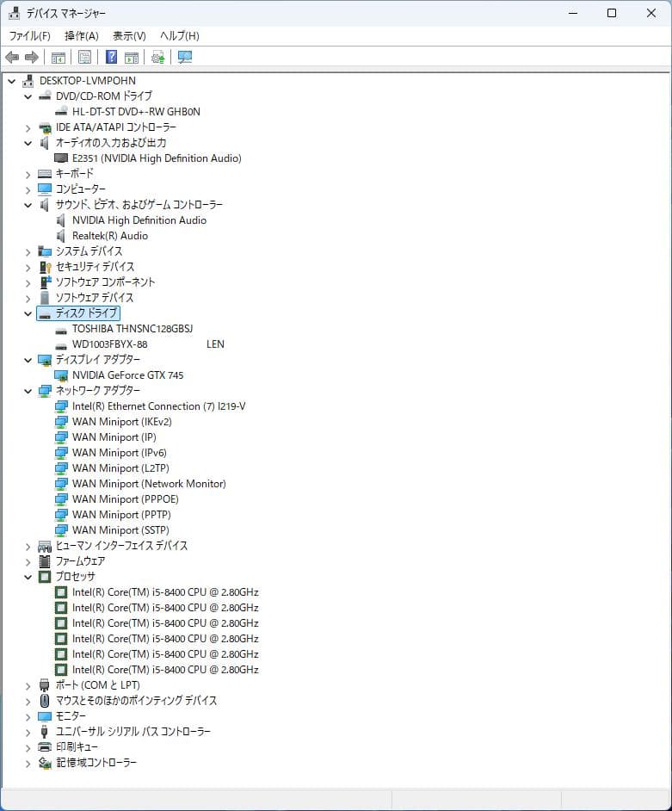672x811 pixels.
Task: Select WAN Miniport (IP)
Action: tap(114, 437)
